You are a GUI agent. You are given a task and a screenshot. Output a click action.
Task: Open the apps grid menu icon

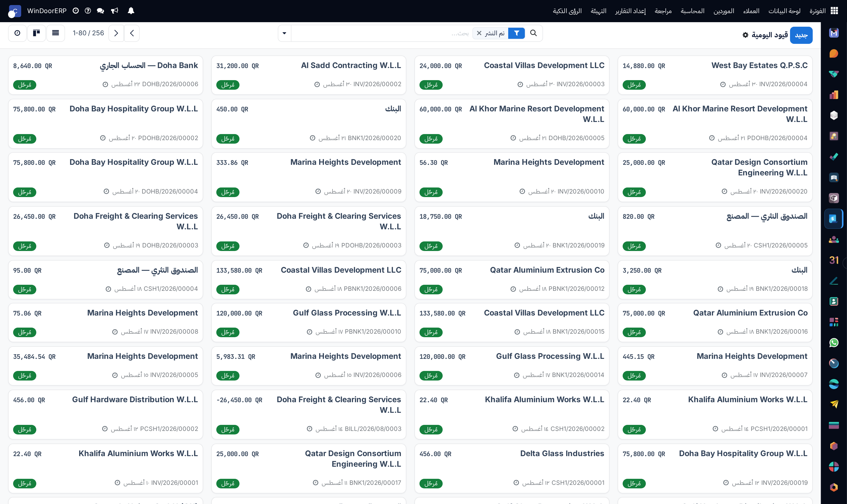click(x=834, y=11)
